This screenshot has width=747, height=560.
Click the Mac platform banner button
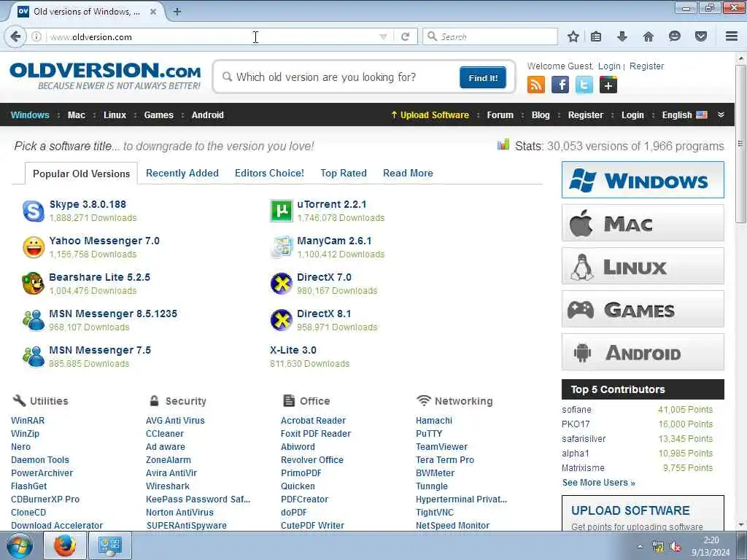pyautogui.click(x=643, y=223)
